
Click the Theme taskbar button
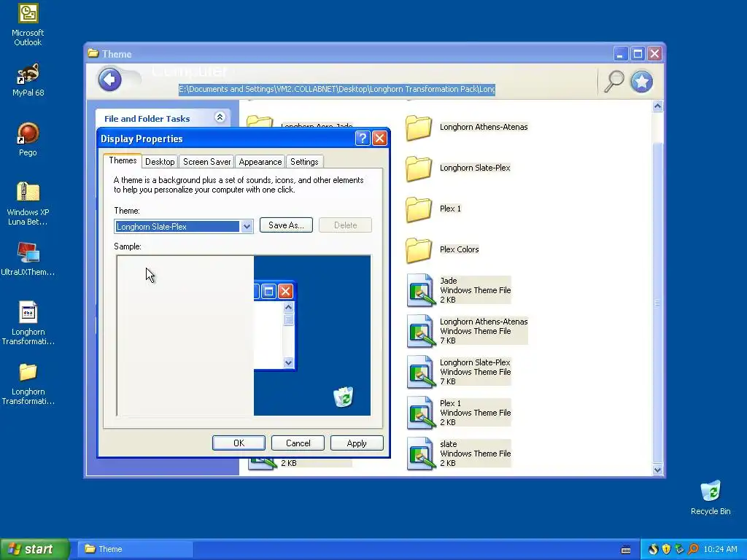tap(135, 549)
